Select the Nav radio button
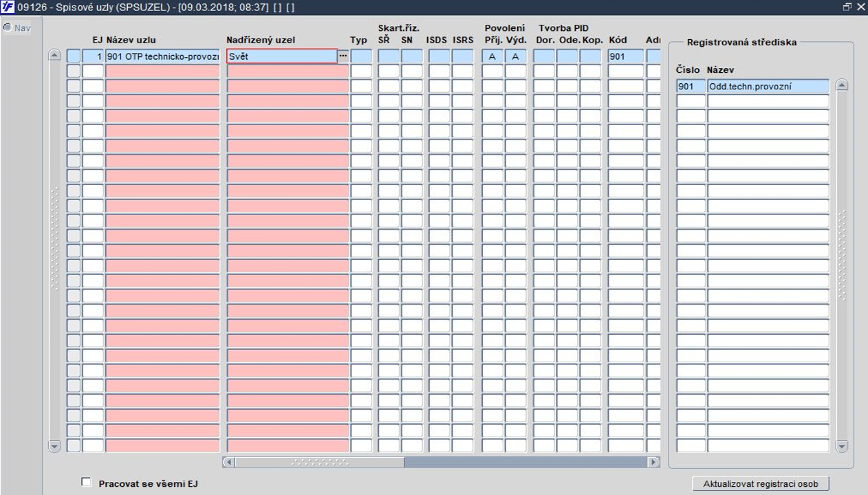Screen dimensions: 868x495 7,28
